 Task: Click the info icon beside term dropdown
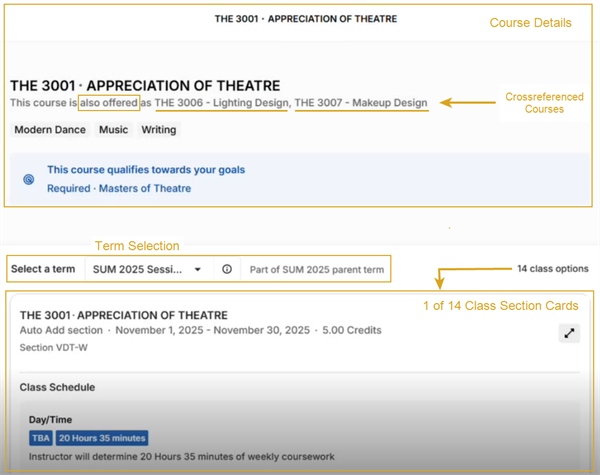227,269
